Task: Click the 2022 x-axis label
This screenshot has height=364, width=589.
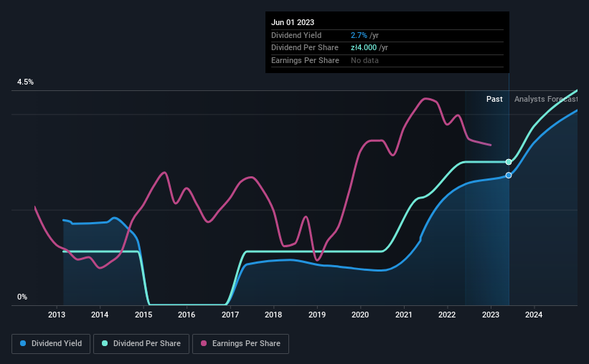Action: click(x=447, y=315)
